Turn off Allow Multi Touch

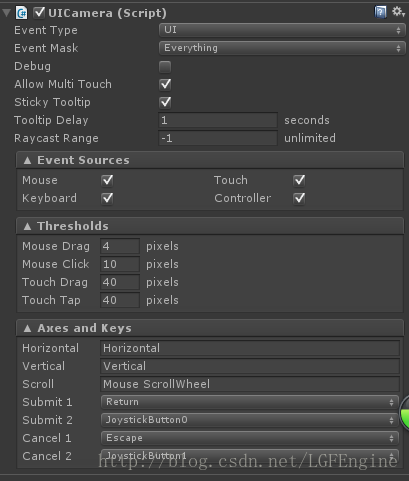[x=165, y=84]
